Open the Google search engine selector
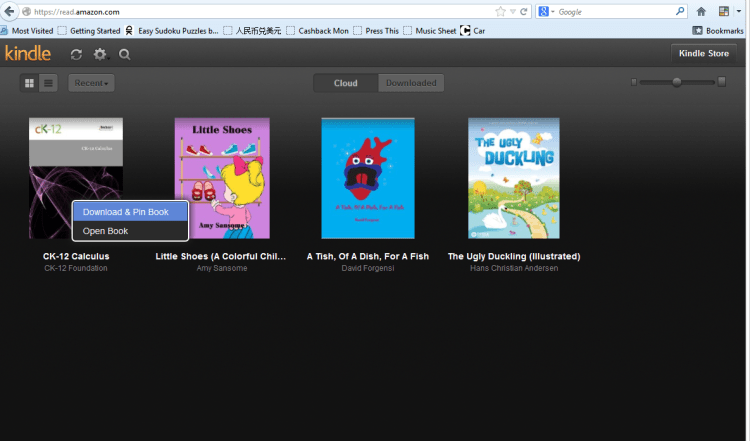The height and width of the screenshot is (441, 750). click(x=546, y=12)
